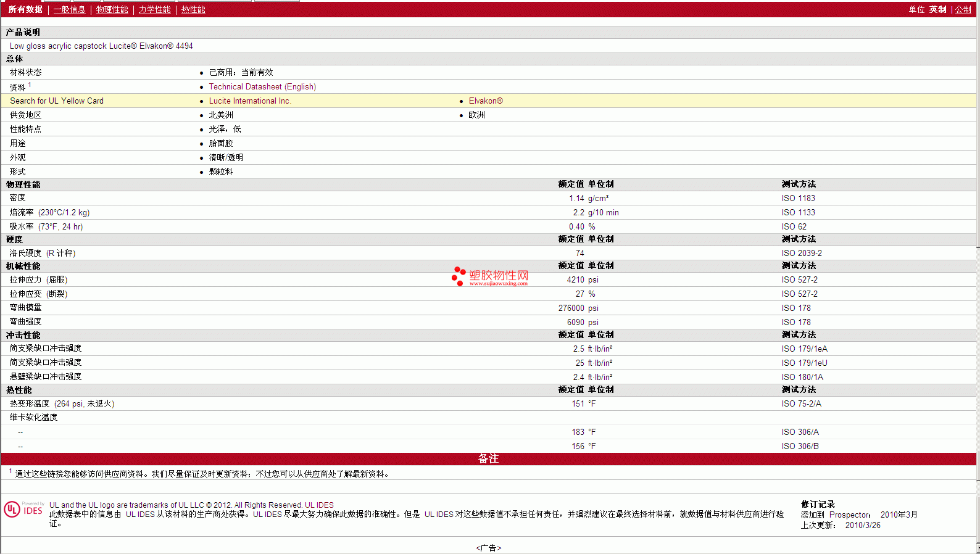The height and width of the screenshot is (554, 980).
Task: Click ISO 62 test method
Action: pyautogui.click(x=794, y=227)
